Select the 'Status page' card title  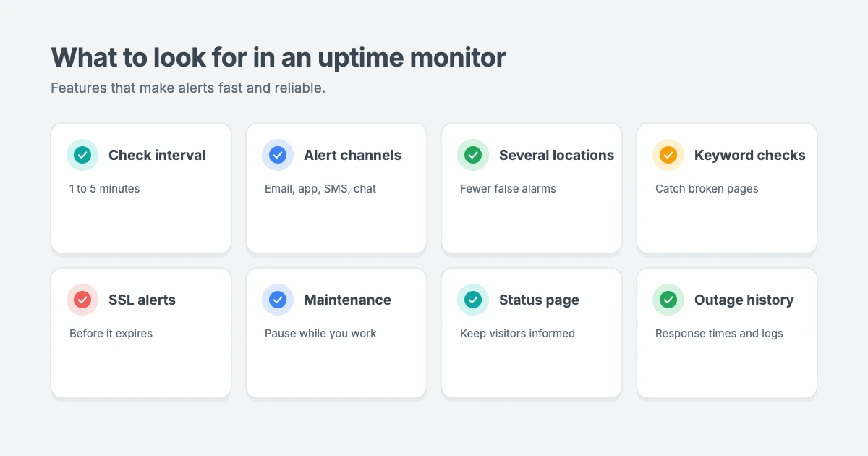(539, 300)
